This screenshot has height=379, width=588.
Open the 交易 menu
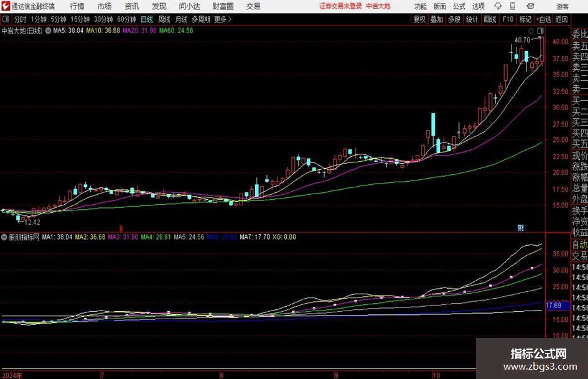[x=253, y=6]
